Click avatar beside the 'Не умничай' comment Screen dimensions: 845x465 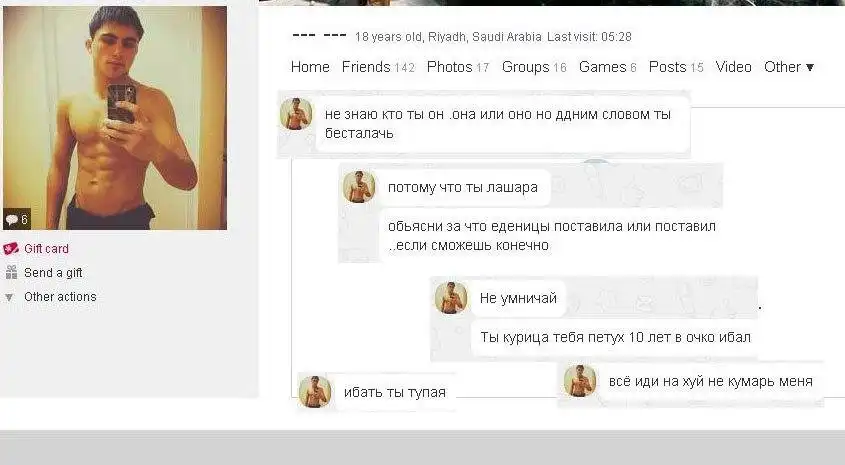[x=451, y=297]
